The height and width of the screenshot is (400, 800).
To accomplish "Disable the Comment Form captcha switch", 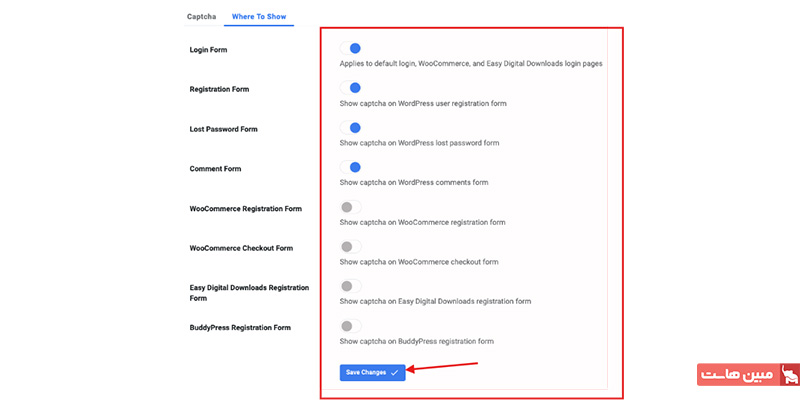I will click(351, 167).
